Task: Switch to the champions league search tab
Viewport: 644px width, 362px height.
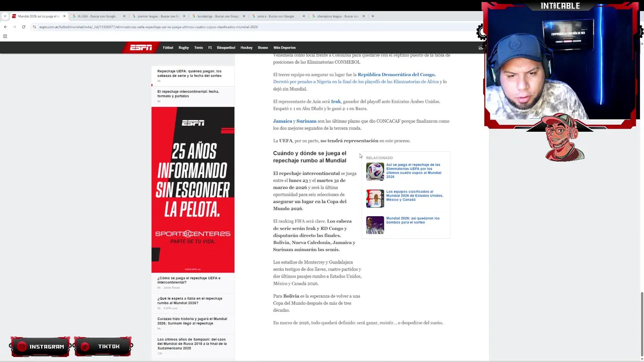Action: (338, 16)
